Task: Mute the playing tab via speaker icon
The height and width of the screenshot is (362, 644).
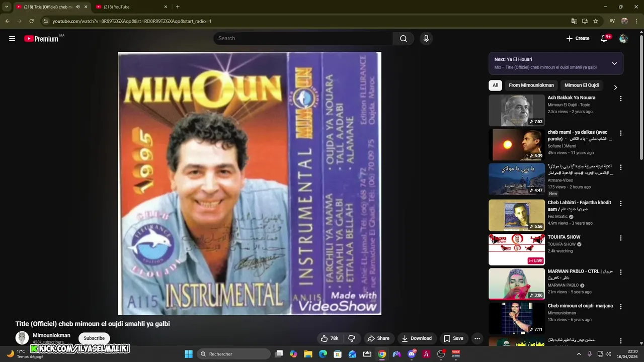Action: (x=77, y=7)
